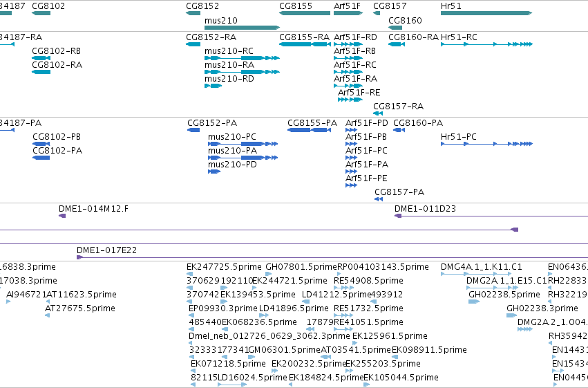Click protein CG8155-PA
The height and width of the screenshot is (388, 588).
click(x=309, y=130)
